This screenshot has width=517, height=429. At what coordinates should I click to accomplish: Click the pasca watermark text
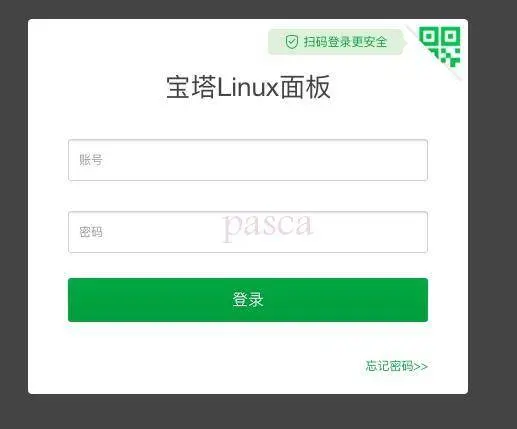pos(268,227)
